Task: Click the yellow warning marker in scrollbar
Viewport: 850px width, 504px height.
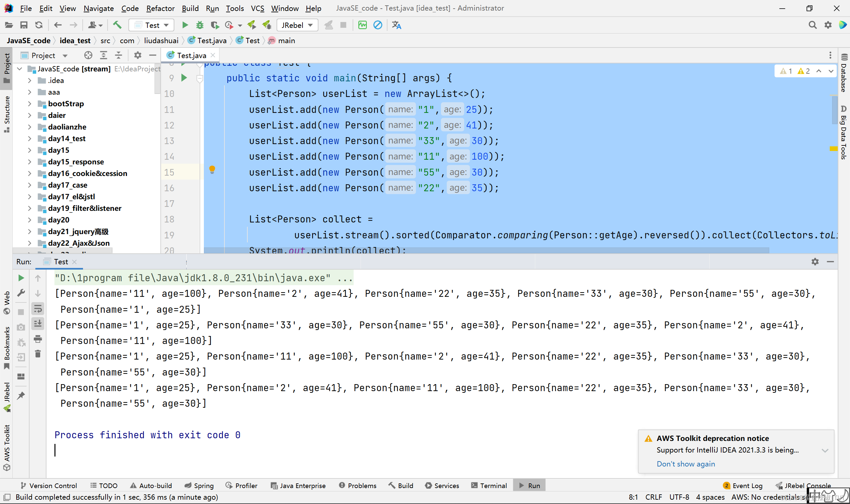Action: tap(833, 149)
